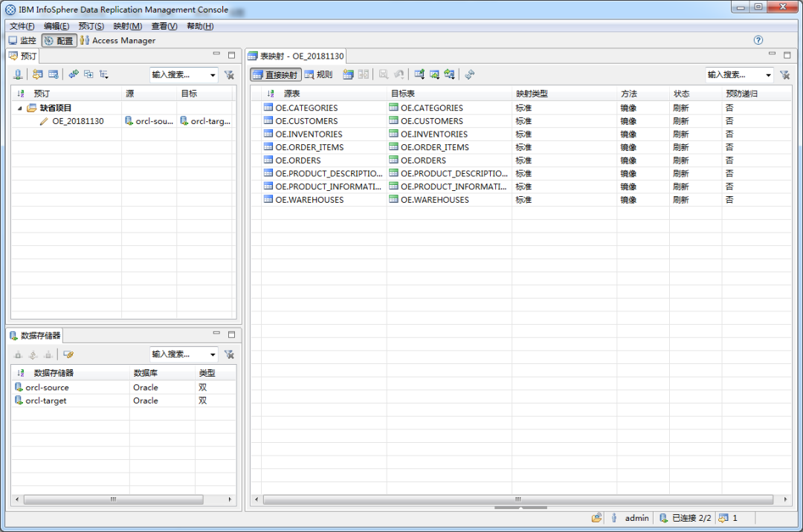The height and width of the screenshot is (532, 803).
Task: Sort by the 源表 column header
Action: (292, 94)
